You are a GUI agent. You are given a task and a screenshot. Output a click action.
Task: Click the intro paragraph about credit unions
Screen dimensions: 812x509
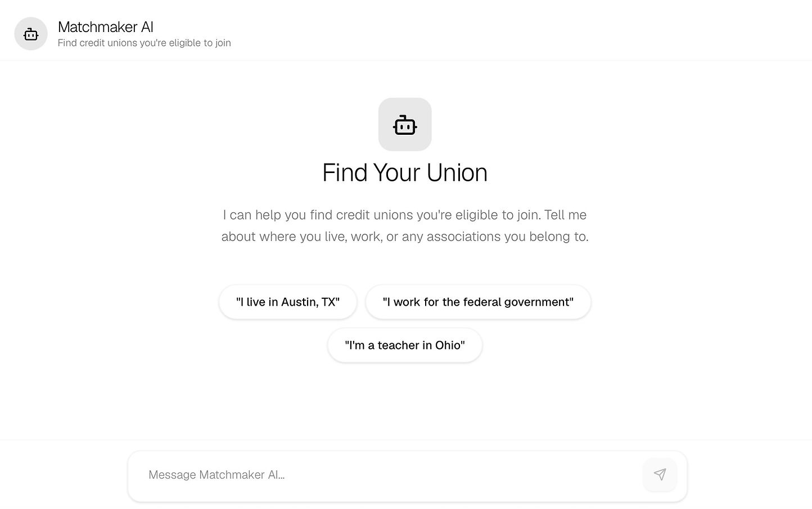tap(405, 225)
